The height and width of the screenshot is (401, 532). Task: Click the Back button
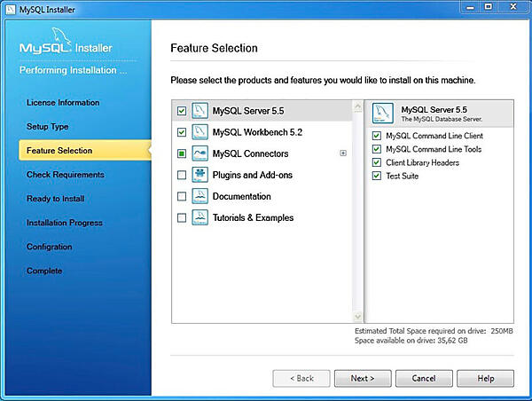pos(301,378)
